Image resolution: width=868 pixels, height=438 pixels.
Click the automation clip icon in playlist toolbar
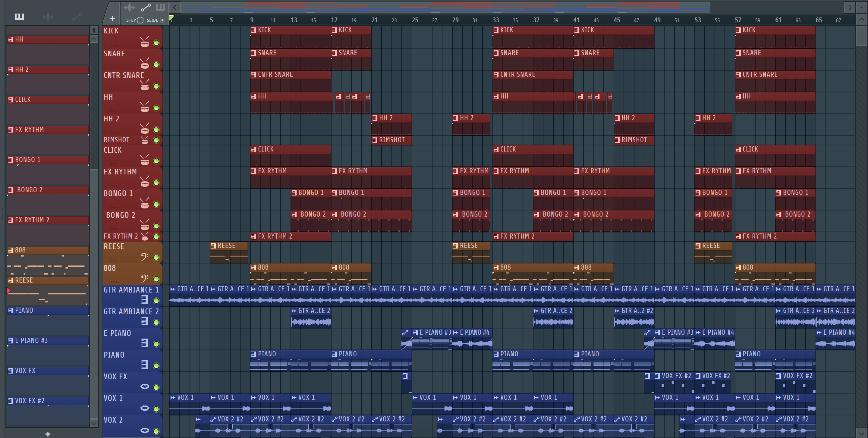pos(145,8)
